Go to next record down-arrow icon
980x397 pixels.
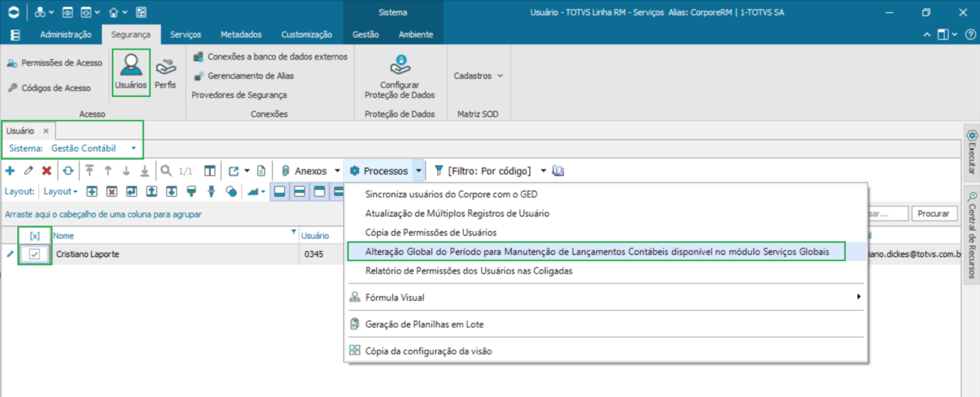coord(126,171)
